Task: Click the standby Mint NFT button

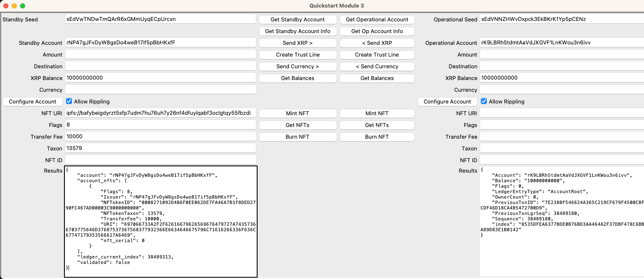Action: pos(297,114)
